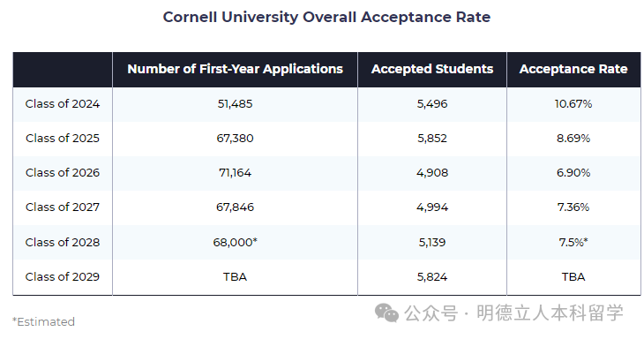Select the Number of First-Year Applications header

point(235,70)
